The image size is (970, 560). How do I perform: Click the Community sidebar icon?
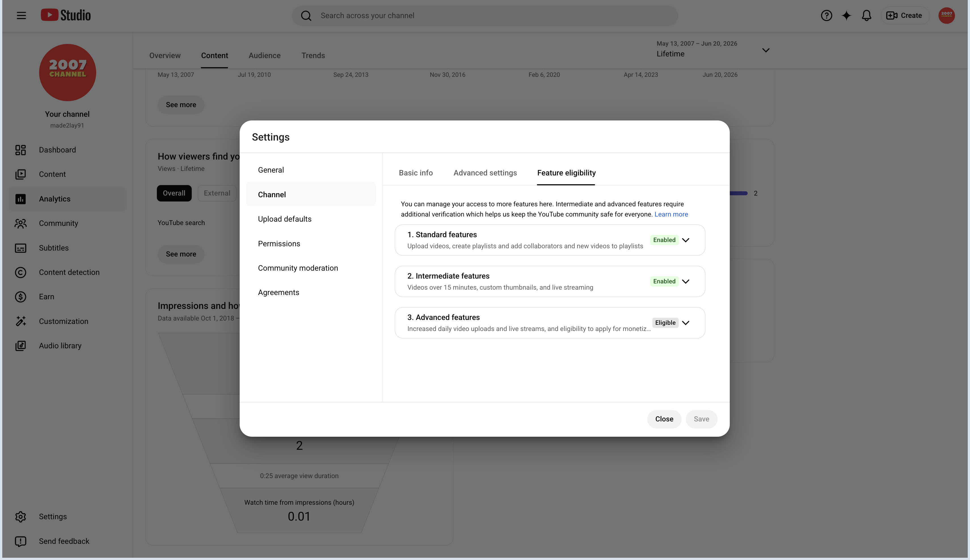[x=20, y=223]
